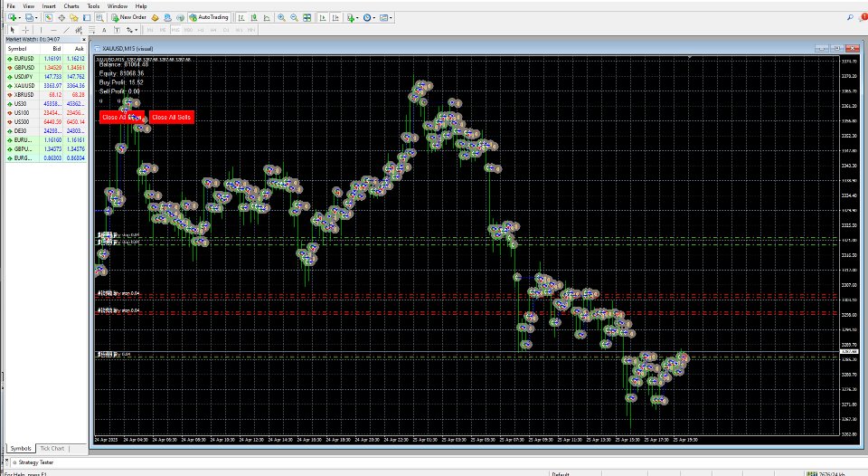Toggle the Terminal panel
This screenshot has height=476, width=868.
87,18
